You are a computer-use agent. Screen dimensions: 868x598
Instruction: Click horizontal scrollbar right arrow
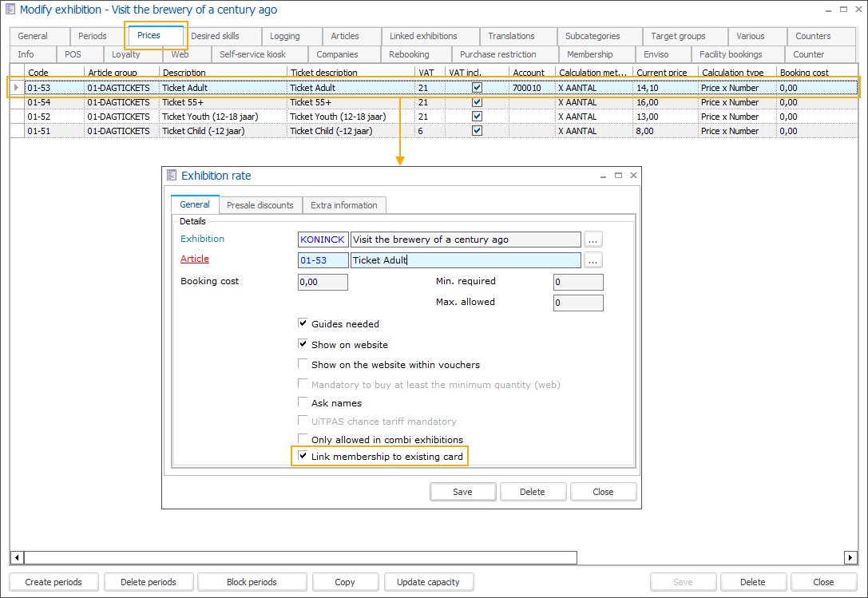tap(850, 557)
